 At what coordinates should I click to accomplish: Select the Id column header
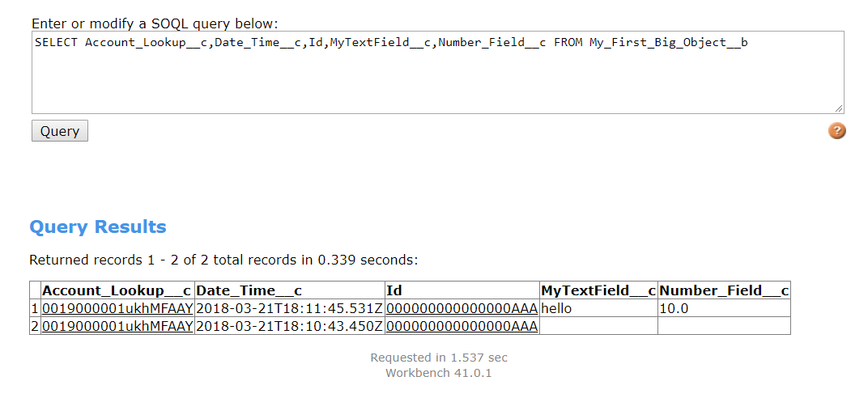click(462, 290)
